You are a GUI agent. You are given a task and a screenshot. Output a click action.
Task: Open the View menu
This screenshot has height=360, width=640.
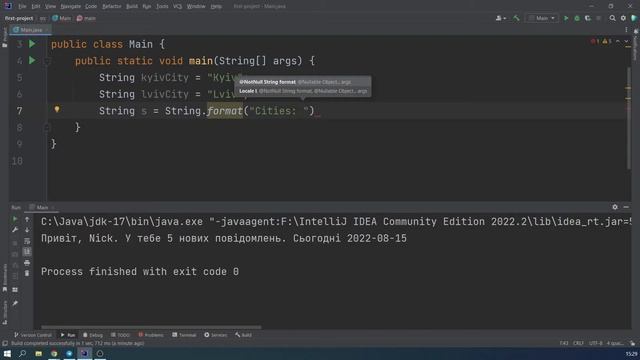point(50,6)
